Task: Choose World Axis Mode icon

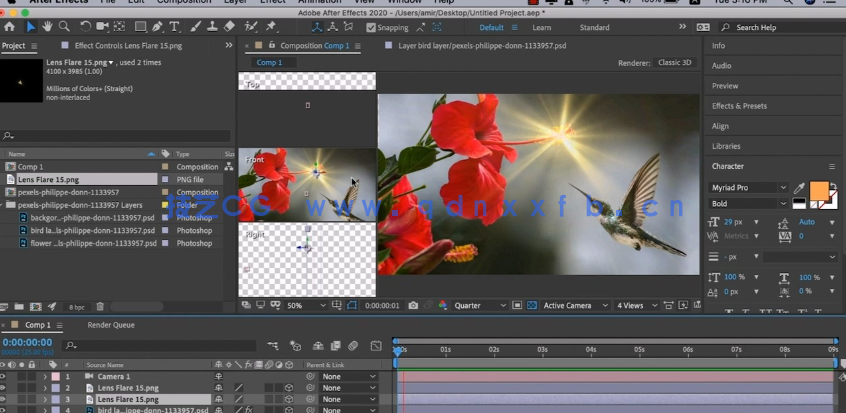Action: point(333,27)
